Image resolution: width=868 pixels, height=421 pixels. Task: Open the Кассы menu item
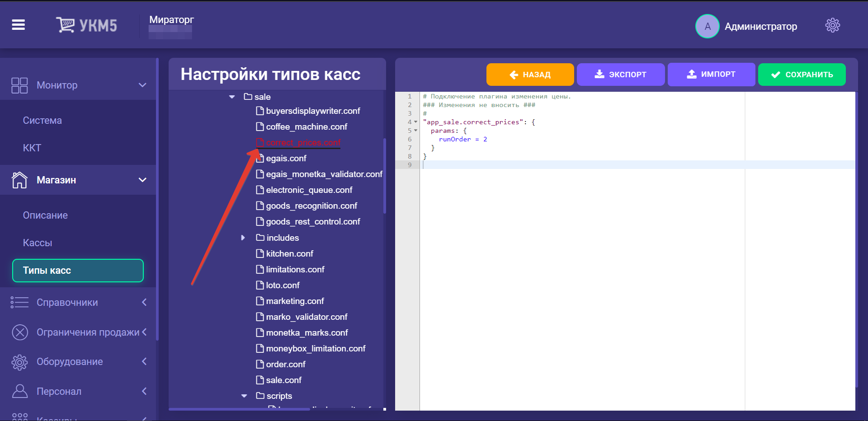(38, 243)
